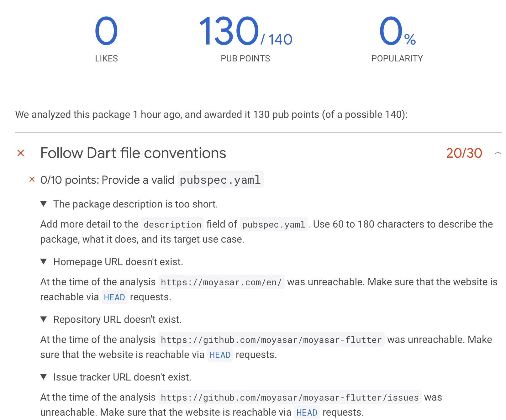Click the "Follow Dart file conventions" heading
506x420 pixels.
(133, 153)
